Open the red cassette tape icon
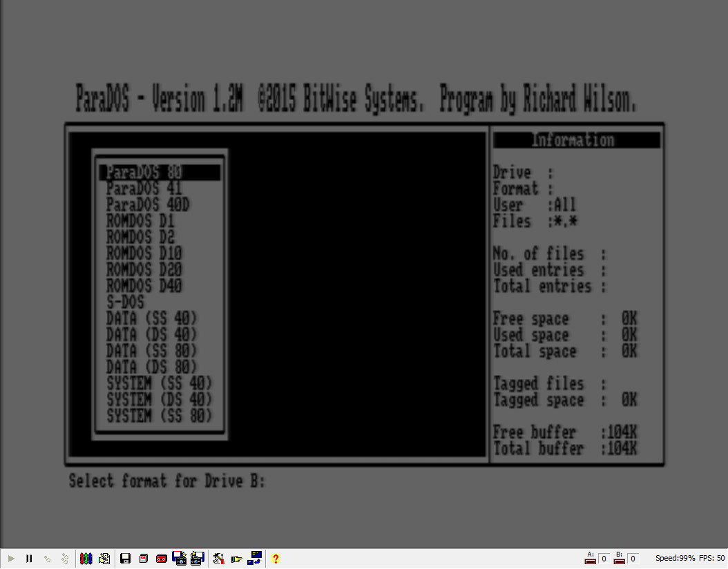 point(161,559)
